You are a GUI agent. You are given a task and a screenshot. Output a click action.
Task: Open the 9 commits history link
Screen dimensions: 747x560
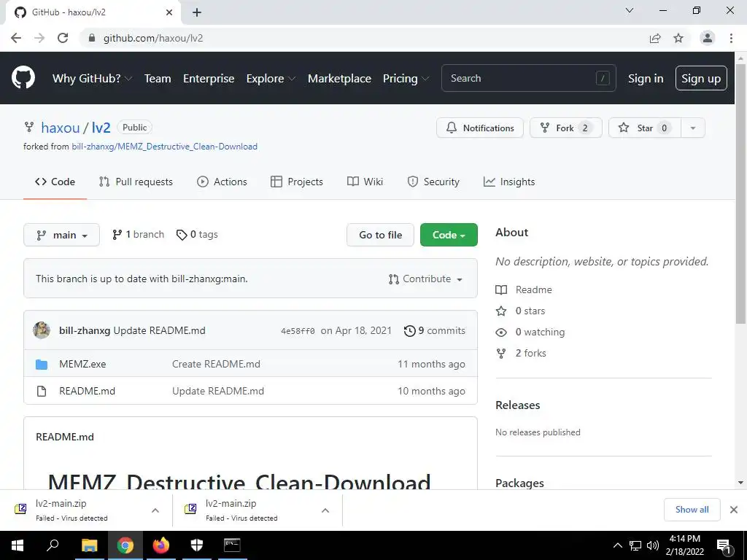[x=435, y=330]
